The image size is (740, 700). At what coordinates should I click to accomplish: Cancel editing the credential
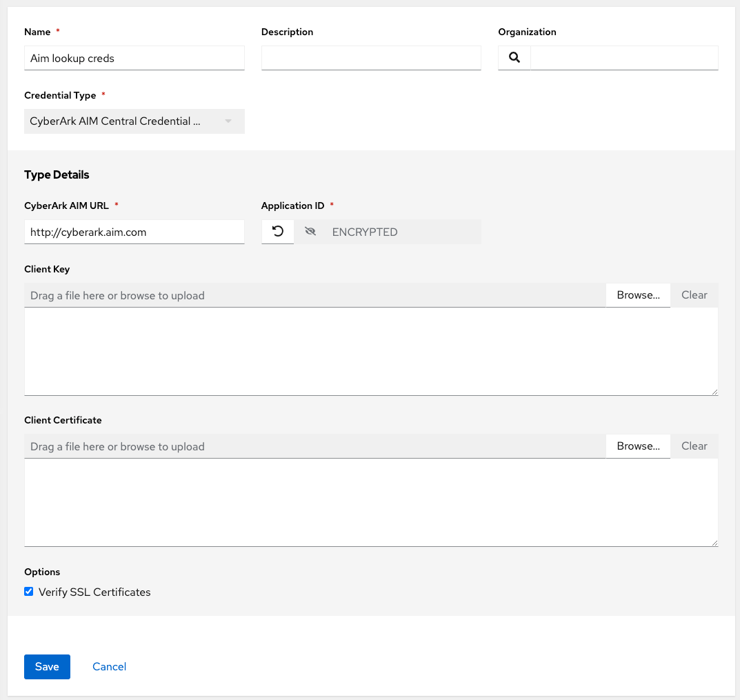(109, 667)
